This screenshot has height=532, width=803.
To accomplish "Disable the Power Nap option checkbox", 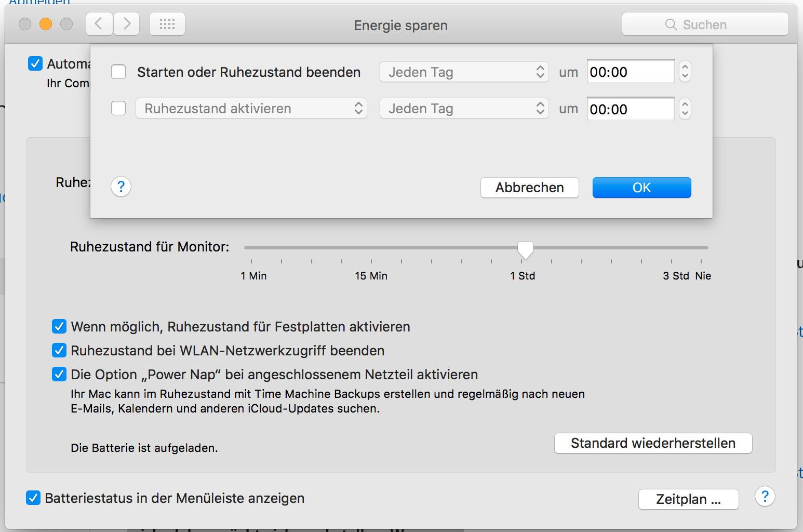I will pos(59,374).
